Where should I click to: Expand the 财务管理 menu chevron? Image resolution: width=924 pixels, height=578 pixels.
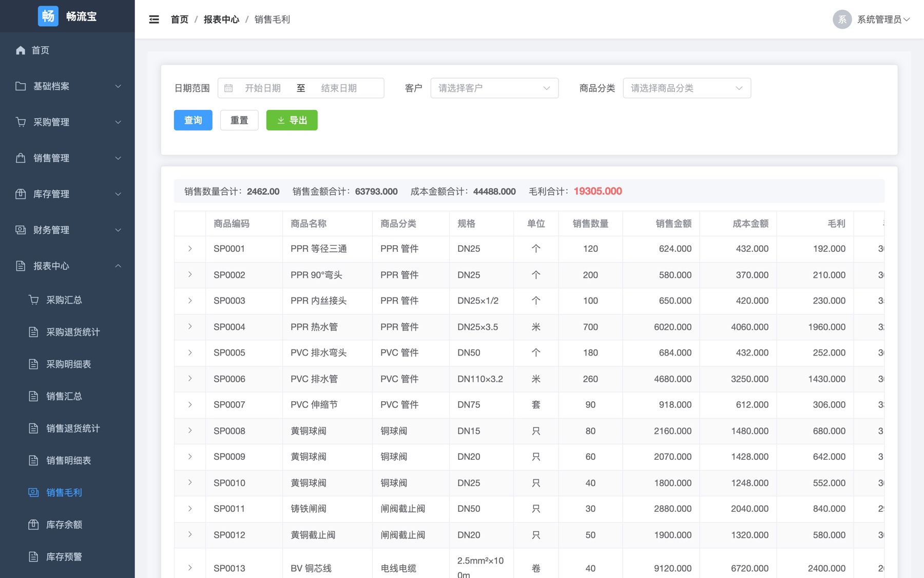click(x=118, y=230)
